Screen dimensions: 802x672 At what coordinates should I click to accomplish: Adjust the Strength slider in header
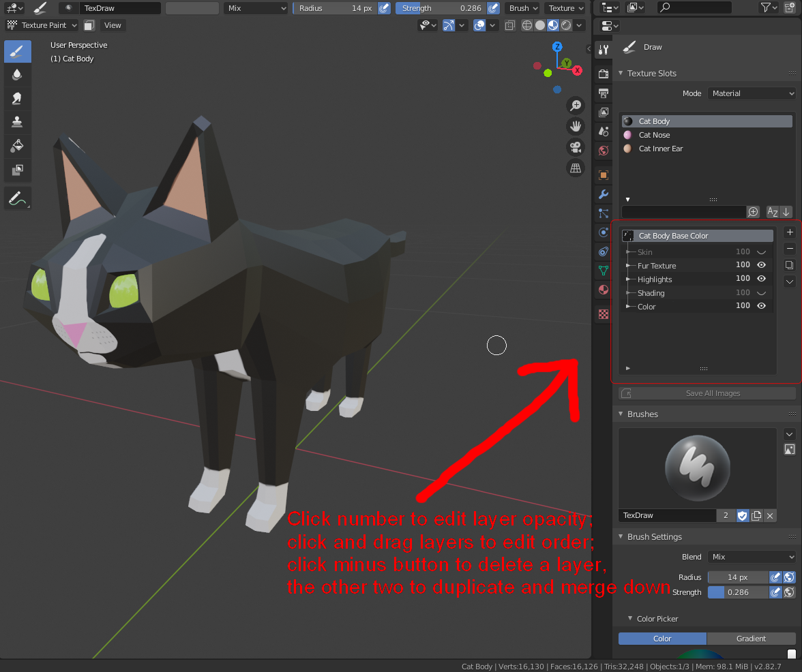click(x=441, y=8)
